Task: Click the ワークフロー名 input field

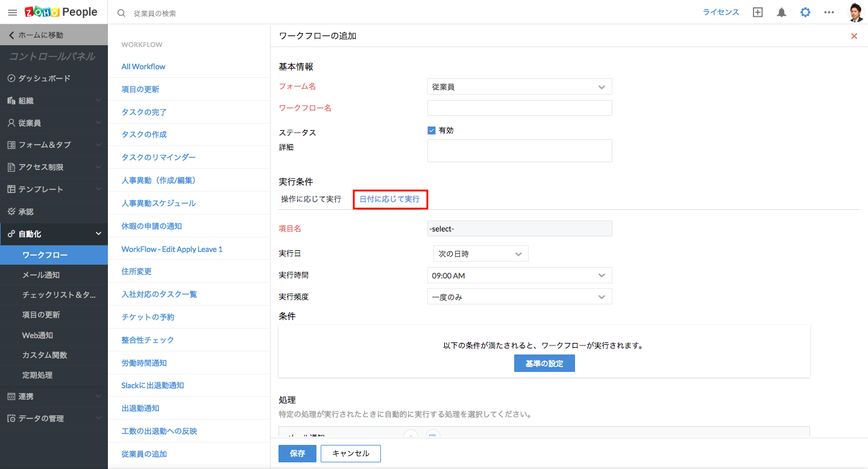Action: tap(520, 108)
